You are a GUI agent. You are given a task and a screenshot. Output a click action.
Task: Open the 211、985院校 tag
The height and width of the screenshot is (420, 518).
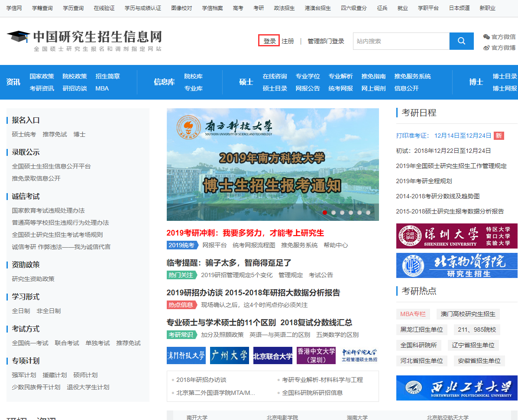pos(477,330)
